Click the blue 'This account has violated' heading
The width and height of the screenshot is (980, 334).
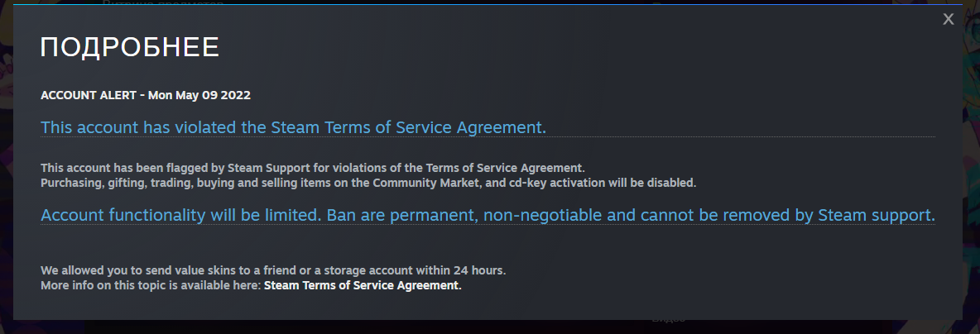click(x=293, y=127)
